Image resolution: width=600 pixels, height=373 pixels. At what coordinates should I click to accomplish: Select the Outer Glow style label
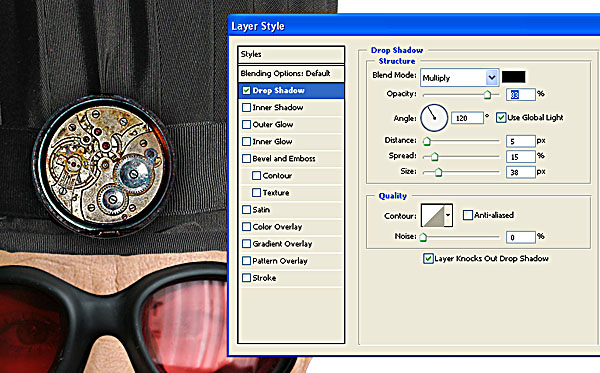(273, 125)
